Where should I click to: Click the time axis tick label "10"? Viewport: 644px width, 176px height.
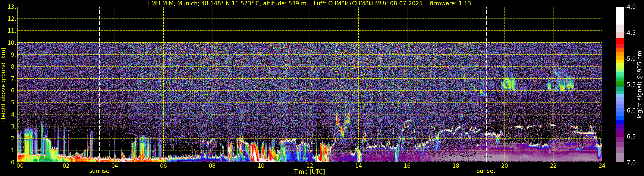(x=261, y=166)
